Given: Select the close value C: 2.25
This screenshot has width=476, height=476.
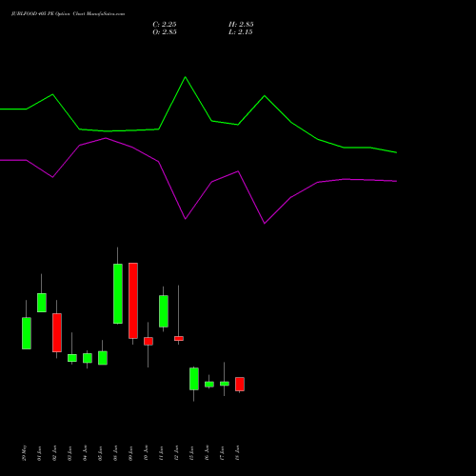Looking at the screenshot, I should pos(165,25).
